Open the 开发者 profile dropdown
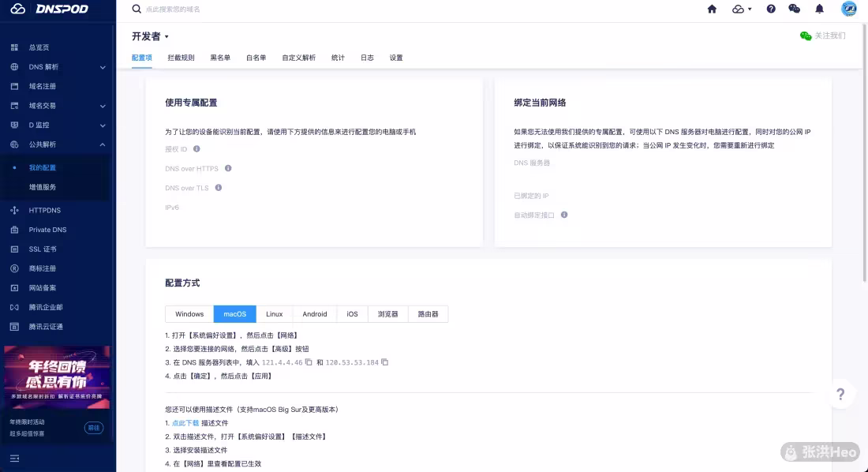868x472 pixels. tap(150, 36)
